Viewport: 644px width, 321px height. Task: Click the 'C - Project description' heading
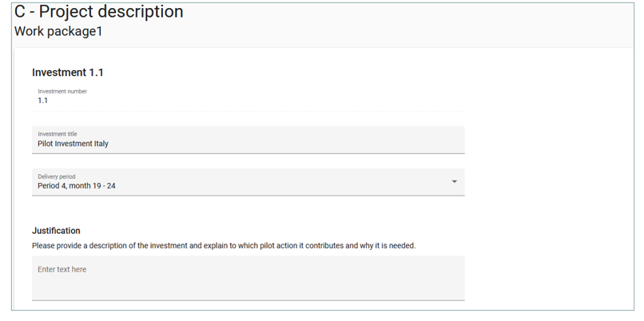click(99, 12)
